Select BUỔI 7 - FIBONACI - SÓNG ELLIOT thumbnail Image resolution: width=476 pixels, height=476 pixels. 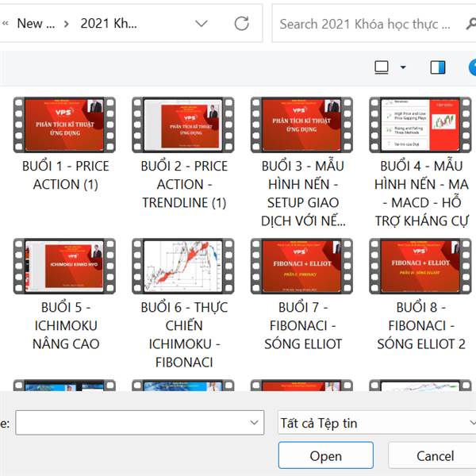tap(301, 267)
